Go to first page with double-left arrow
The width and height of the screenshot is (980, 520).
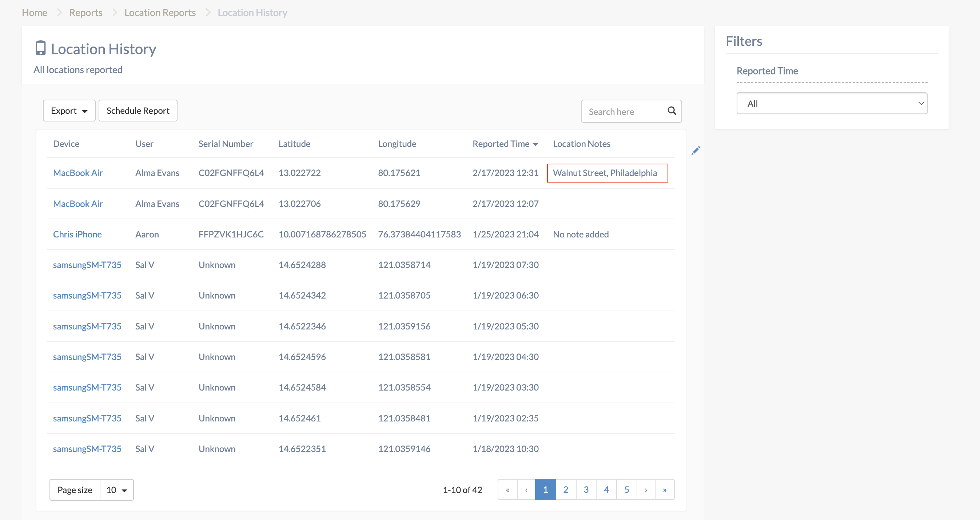(x=507, y=489)
